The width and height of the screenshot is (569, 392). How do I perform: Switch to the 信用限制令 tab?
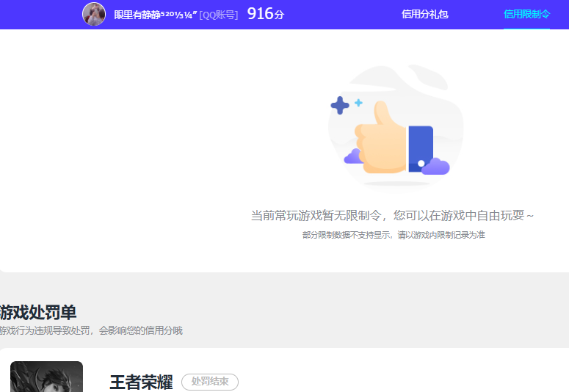point(527,15)
